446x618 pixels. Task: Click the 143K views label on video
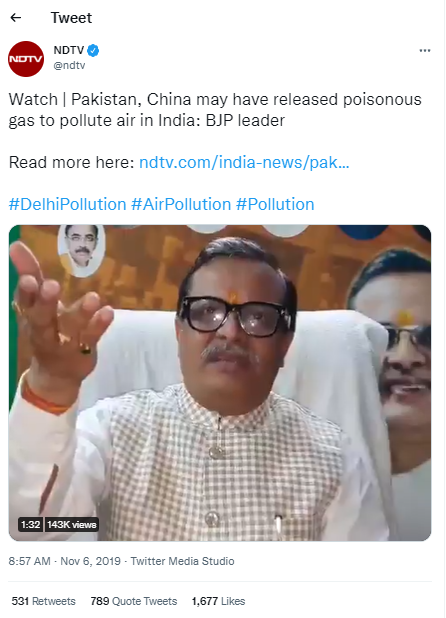point(71,525)
